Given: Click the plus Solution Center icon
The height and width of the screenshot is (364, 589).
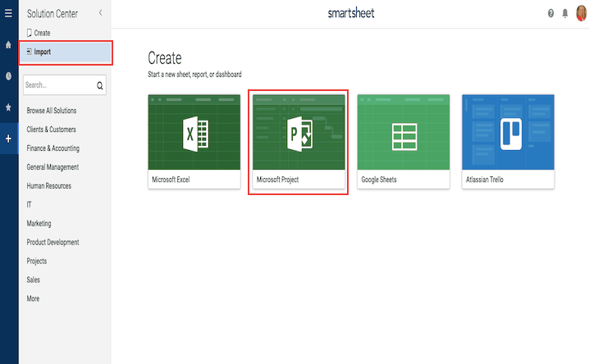Looking at the screenshot, I should pos(8,139).
